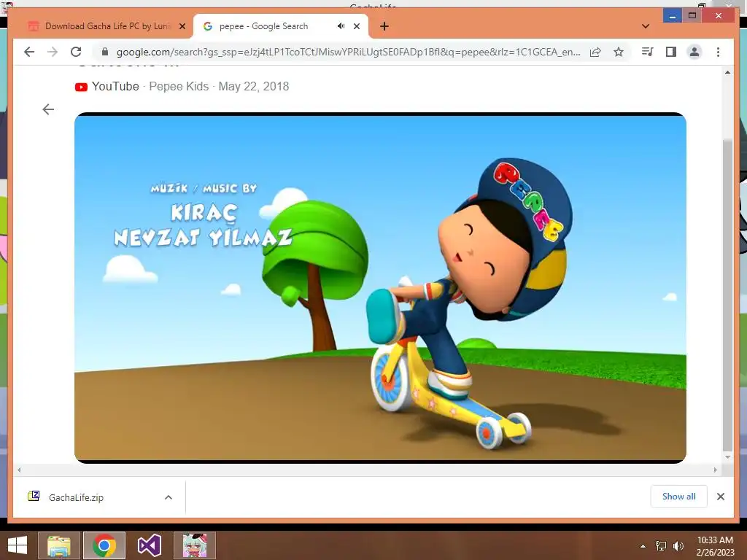This screenshot has width=747, height=560.
Task: Expand GachaLife.zip download options chevron
Action: (169, 497)
